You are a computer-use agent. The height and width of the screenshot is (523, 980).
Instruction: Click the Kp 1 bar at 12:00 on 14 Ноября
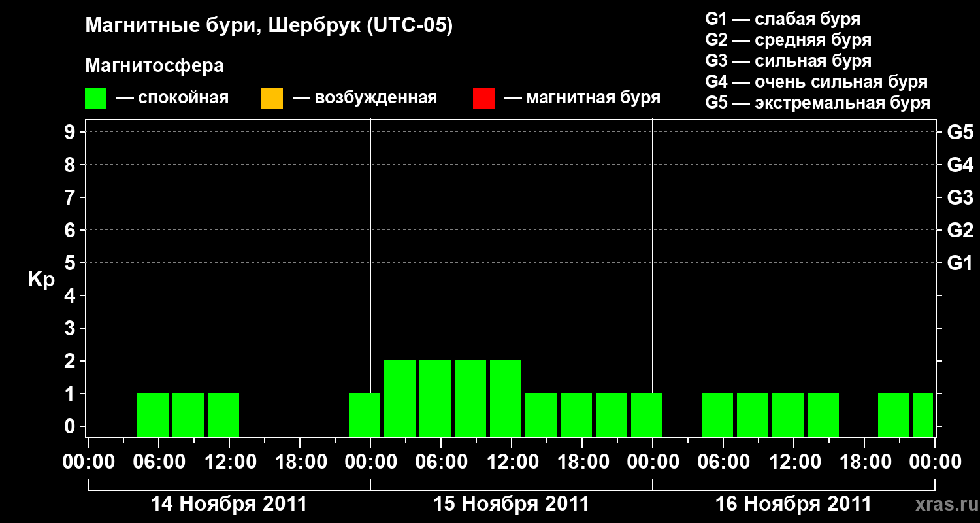(x=223, y=414)
